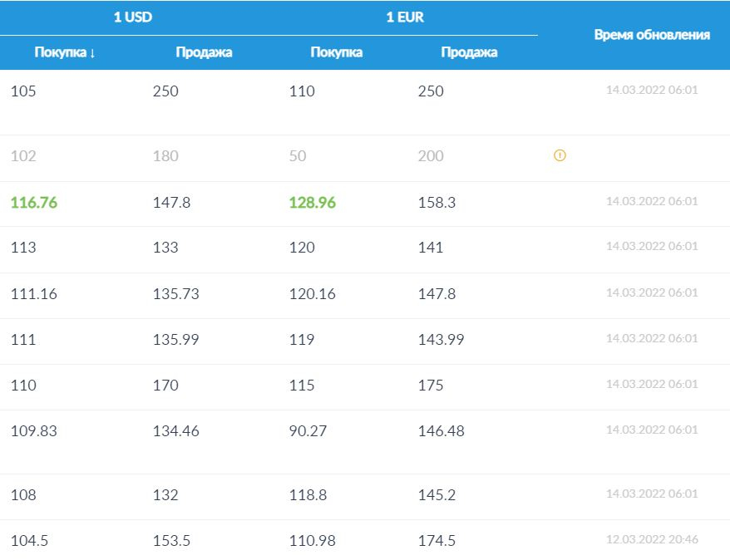Click the 174.5 EUR sell rate

(x=437, y=541)
